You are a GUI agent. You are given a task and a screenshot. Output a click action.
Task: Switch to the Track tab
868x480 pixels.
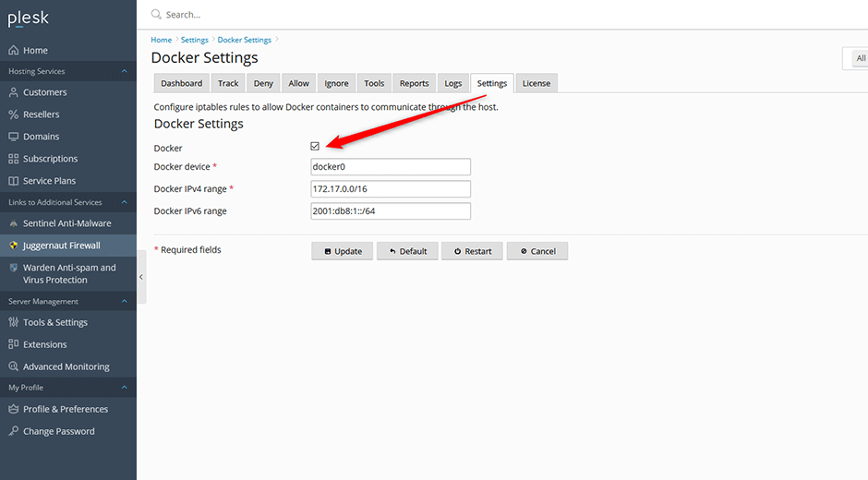[228, 83]
